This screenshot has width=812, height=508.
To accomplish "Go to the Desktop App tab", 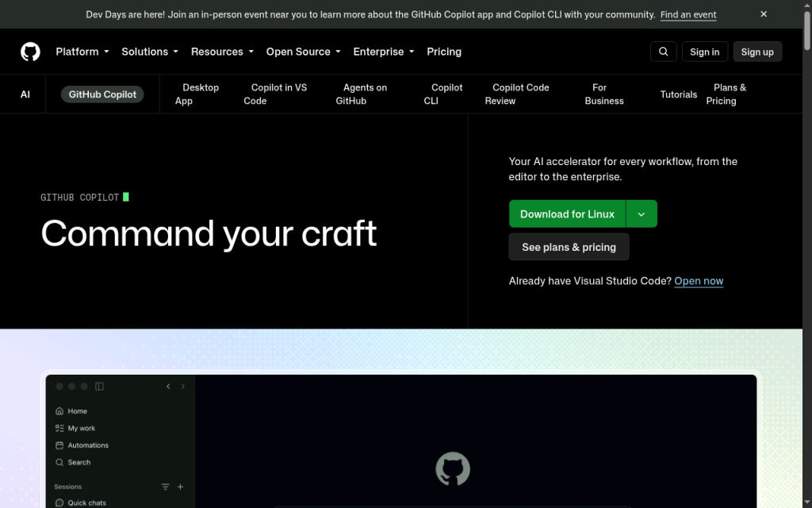I will click(x=197, y=94).
